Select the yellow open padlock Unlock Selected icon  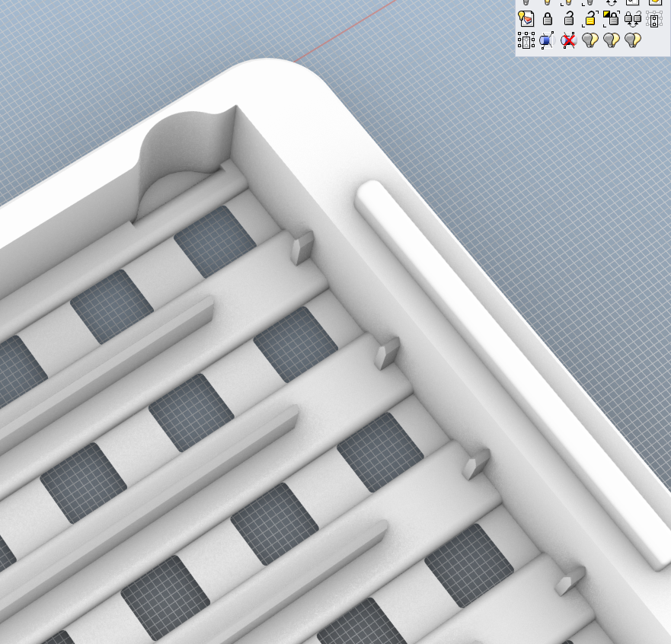click(590, 19)
